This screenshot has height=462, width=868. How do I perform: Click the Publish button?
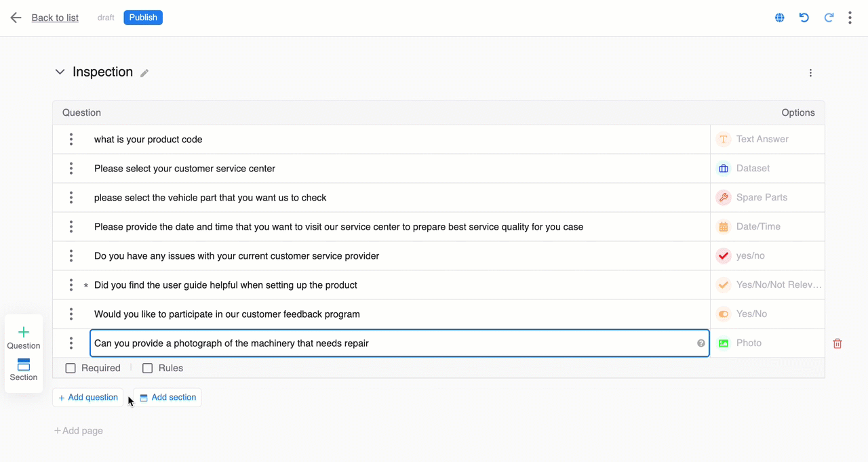143,18
